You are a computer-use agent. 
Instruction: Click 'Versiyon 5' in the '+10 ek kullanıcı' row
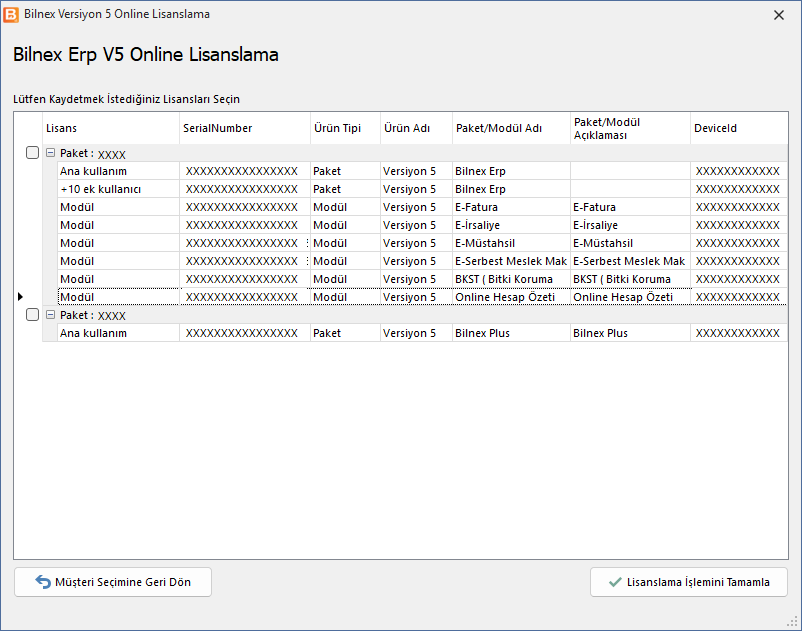416,189
